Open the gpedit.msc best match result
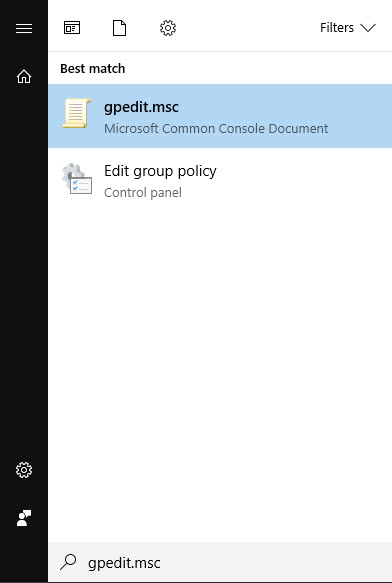392x583 pixels. pyautogui.click(x=220, y=116)
